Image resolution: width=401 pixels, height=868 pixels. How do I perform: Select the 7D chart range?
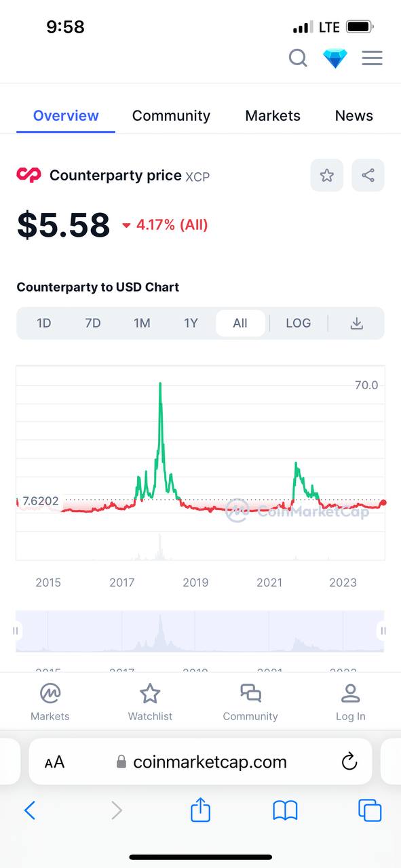(x=93, y=323)
